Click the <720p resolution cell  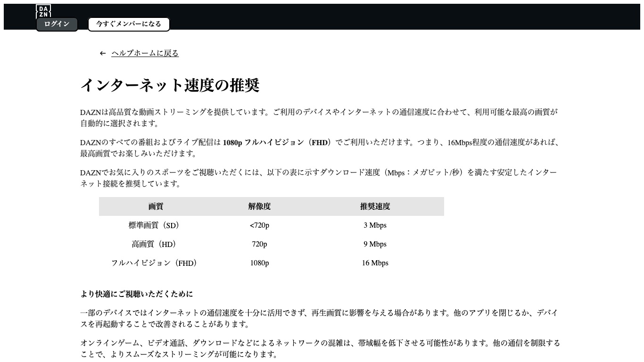tap(259, 225)
